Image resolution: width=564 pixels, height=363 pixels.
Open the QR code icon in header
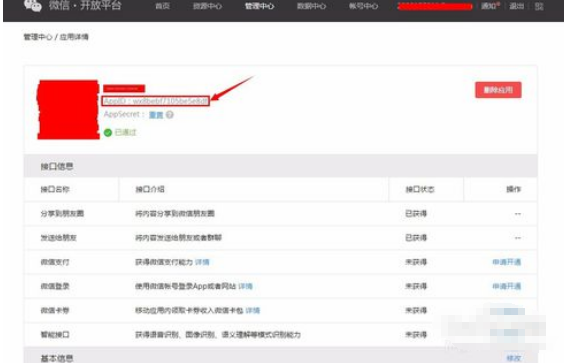tap(539, 6)
